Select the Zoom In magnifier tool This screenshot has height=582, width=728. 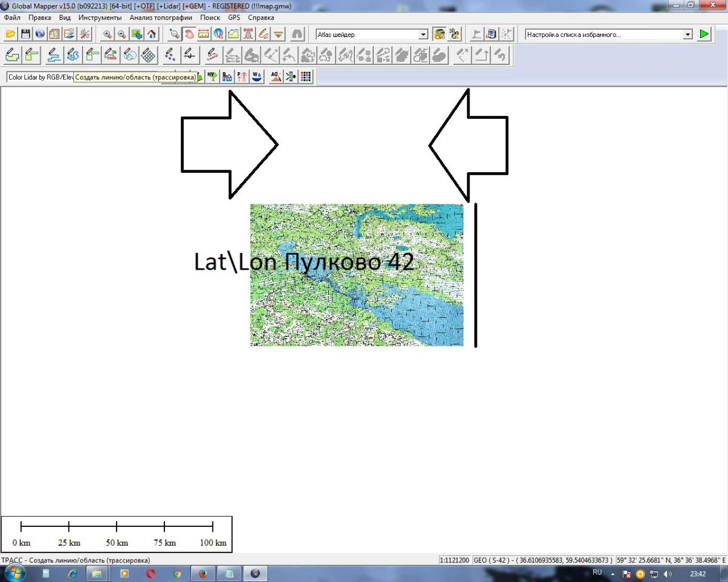pos(107,35)
